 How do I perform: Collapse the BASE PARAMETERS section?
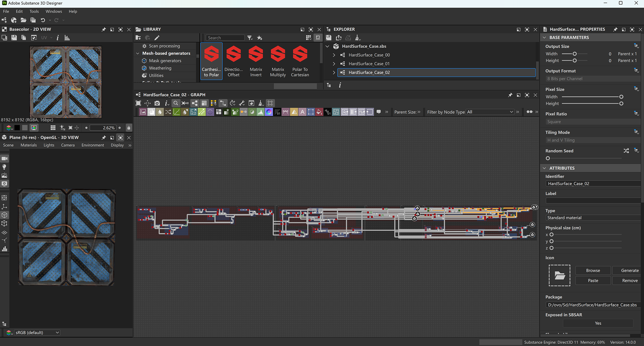pos(544,38)
